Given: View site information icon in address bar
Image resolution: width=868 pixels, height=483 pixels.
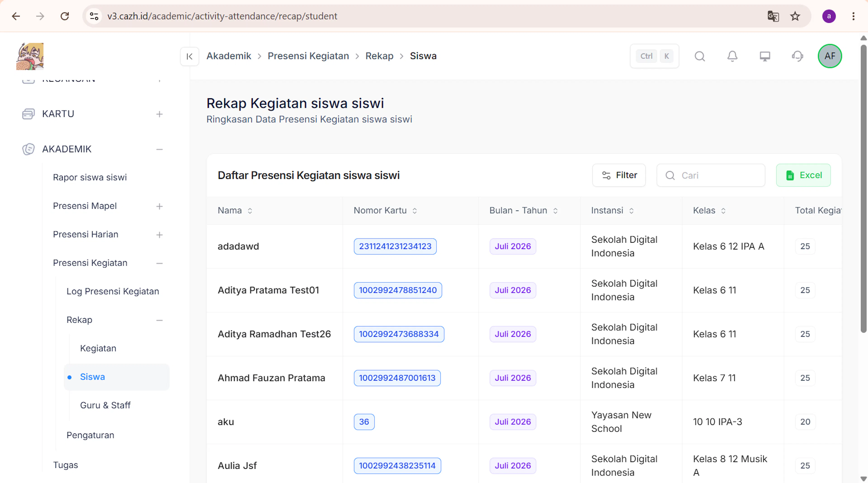Looking at the screenshot, I should 94,16.
